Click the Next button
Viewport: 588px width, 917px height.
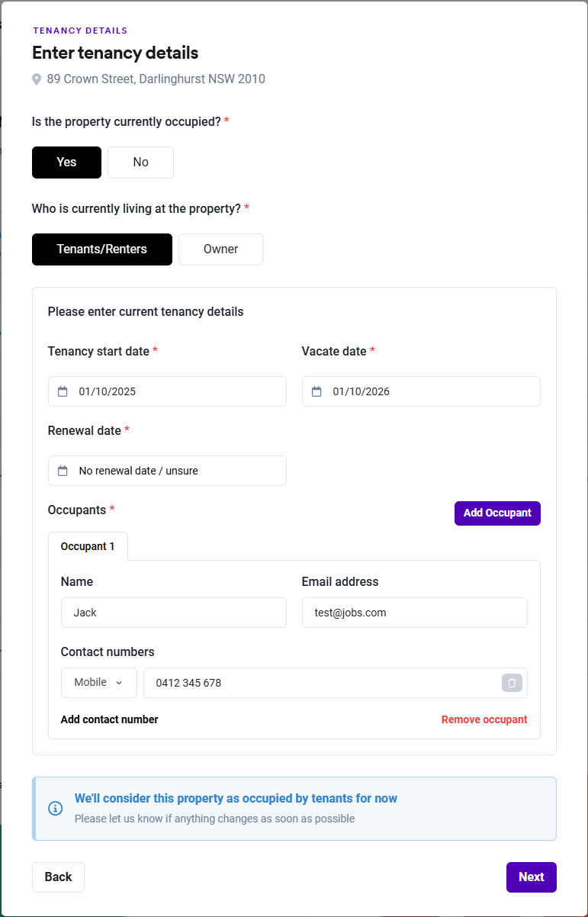531,877
